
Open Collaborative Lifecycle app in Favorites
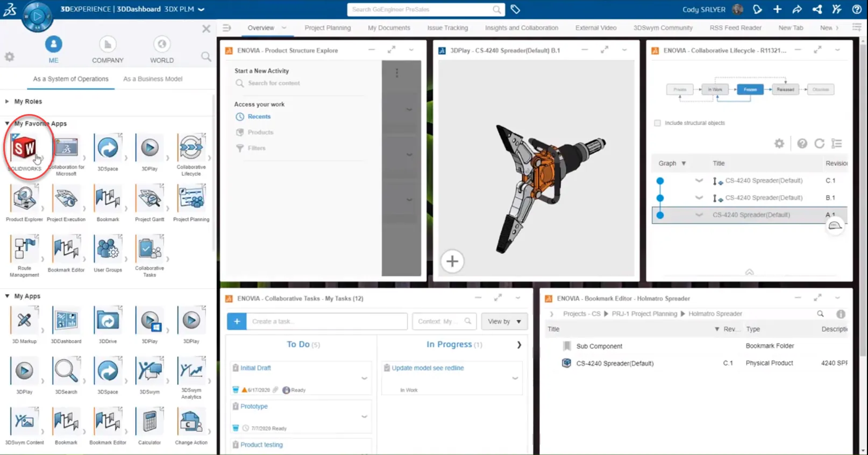tap(191, 148)
